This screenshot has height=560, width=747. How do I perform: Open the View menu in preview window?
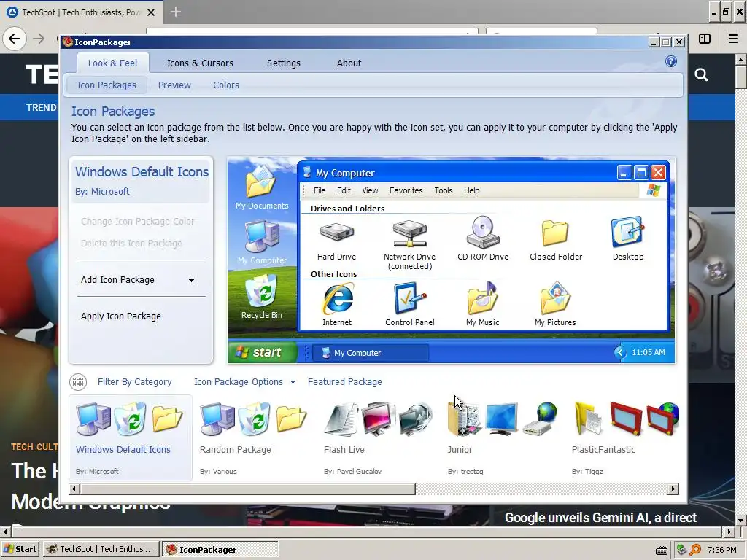click(370, 190)
